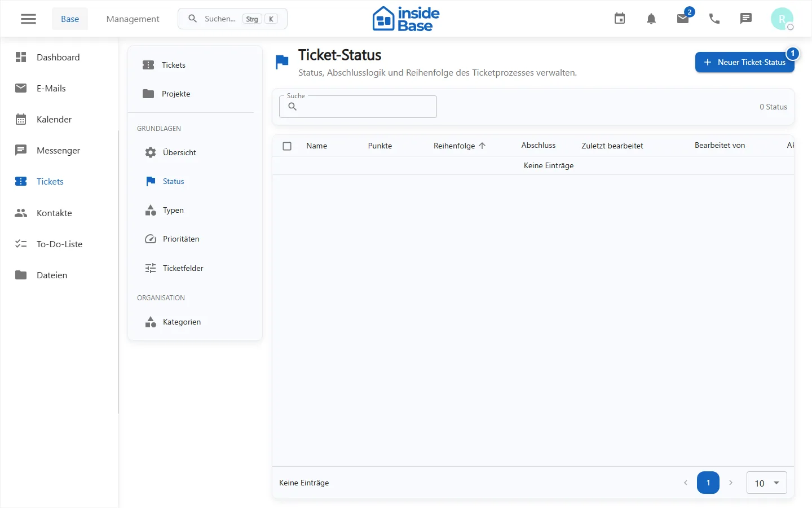Focus the Suche filter input field
The height and width of the screenshot is (508, 812).
tap(358, 106)
